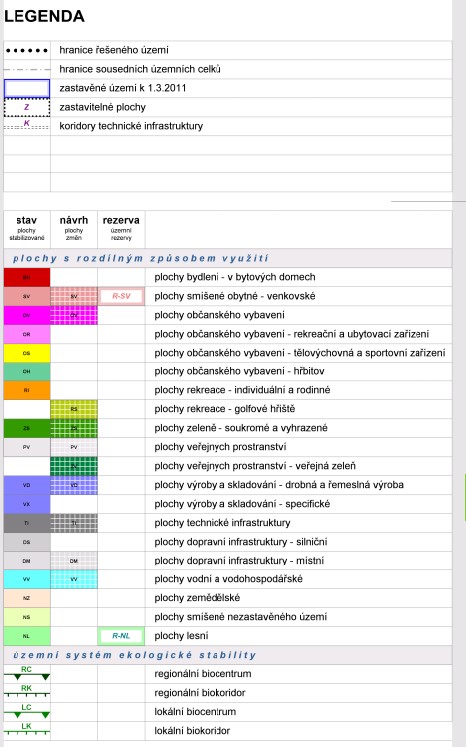466x747 pixels.
Task: Click the návrh column header
Action: (x=74, y=228)
